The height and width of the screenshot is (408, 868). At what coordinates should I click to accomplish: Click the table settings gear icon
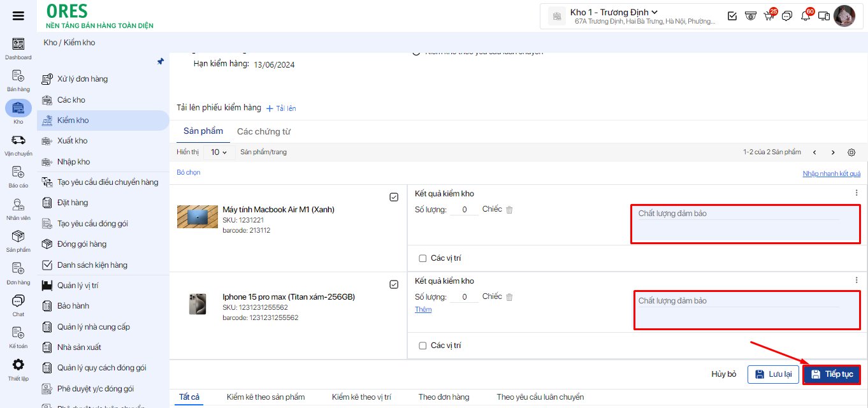pyautogui.click(x=851, y=152)
